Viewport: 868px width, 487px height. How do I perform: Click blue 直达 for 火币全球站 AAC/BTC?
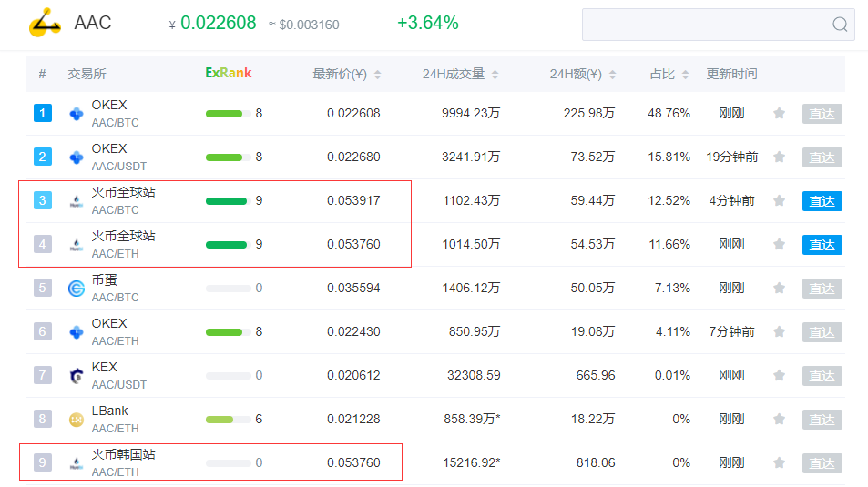click(822, 201)
